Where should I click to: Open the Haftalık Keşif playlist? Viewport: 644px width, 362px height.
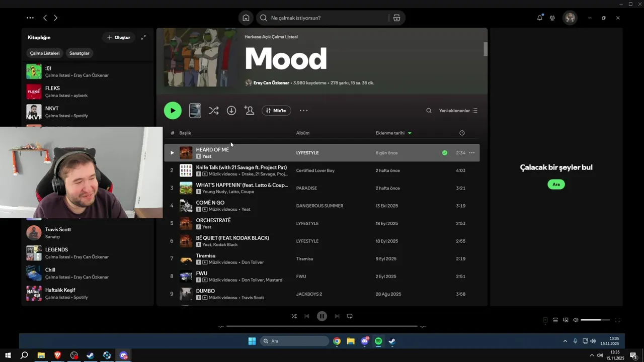88,293
